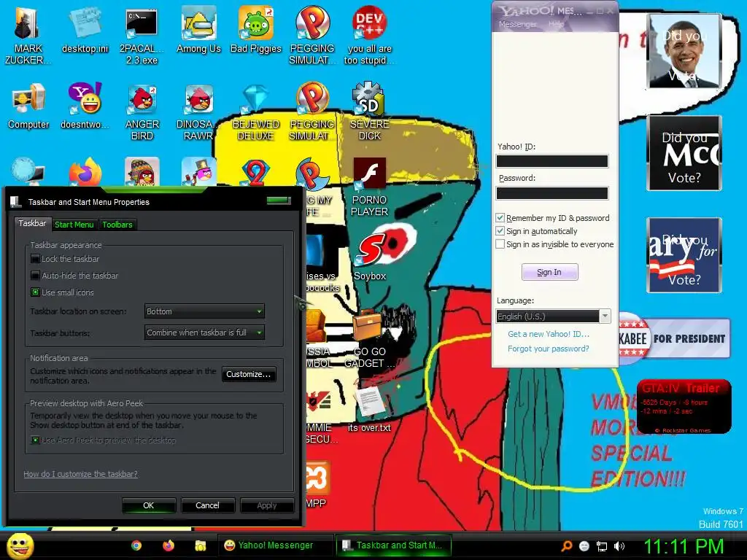Click the McCain 'Did you Vote?' gadget

point(684,153)
